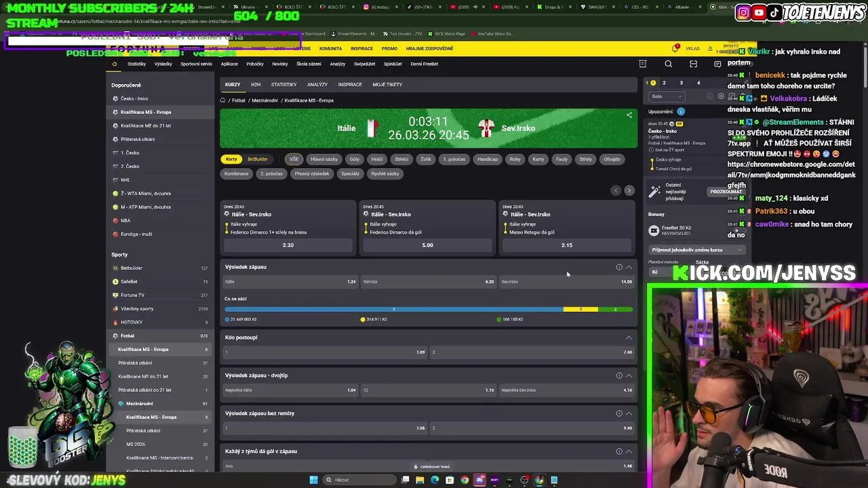Open Výsledky in the top navigation
This screenshot has width=868, height=488.
click(163, 64)
